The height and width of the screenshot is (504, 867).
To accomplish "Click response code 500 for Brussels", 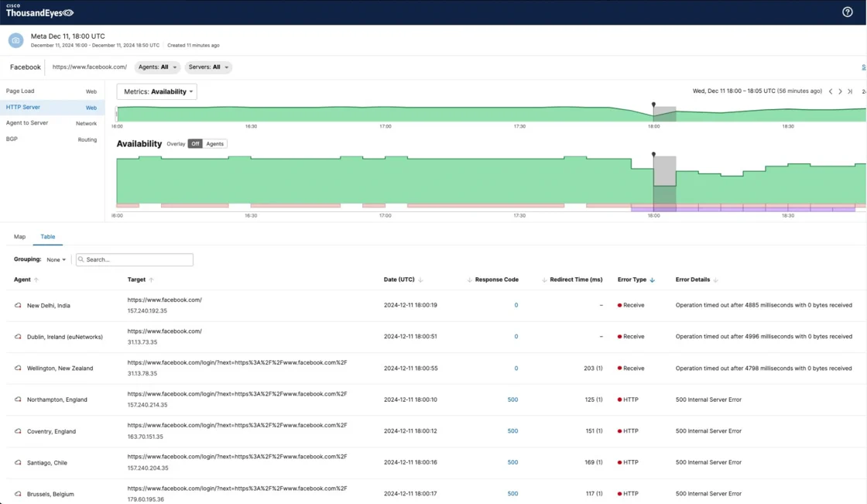I will point(512,493).
